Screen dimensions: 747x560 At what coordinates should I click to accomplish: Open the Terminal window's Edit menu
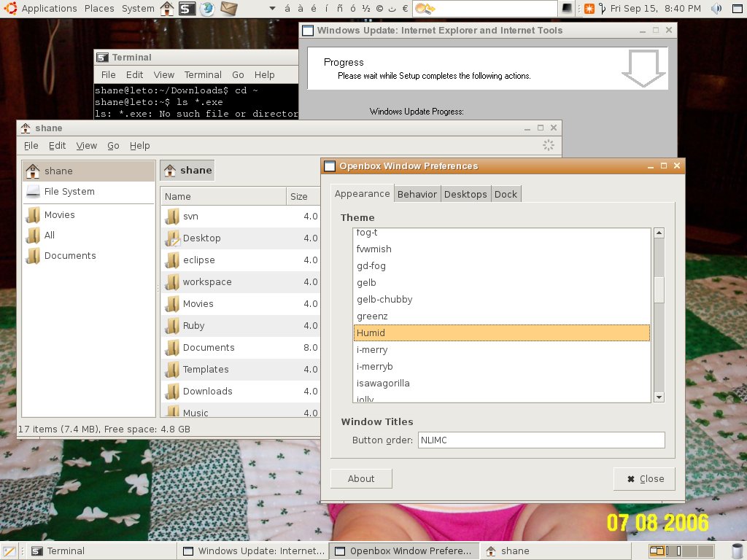pyautogui.click(x=134, y=75)
